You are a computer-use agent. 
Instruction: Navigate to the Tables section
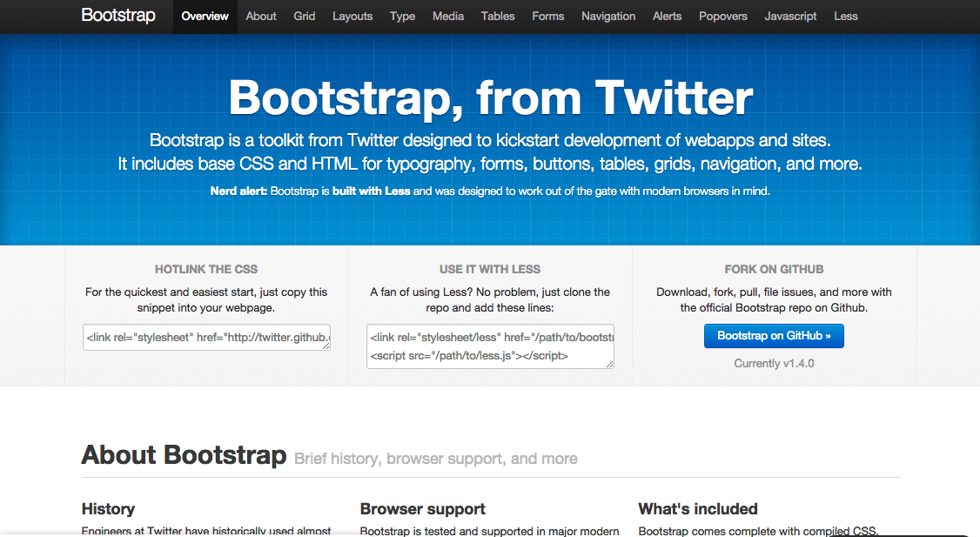tap(498, 17)
